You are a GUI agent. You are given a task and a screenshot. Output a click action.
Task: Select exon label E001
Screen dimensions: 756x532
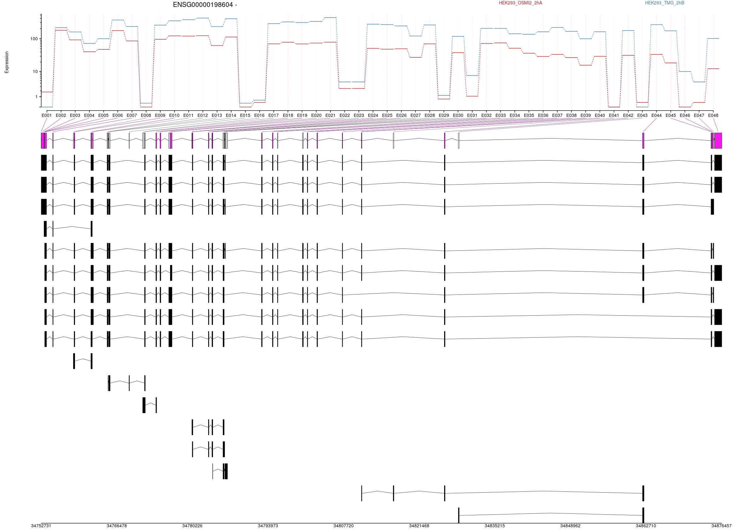(46, 116)
